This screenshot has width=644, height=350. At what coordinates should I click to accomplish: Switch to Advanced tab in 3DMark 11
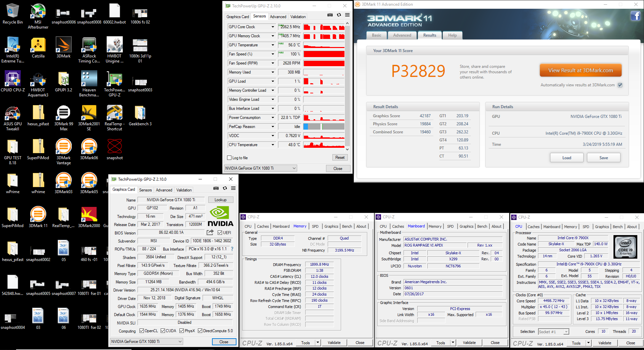click(402, 35)
